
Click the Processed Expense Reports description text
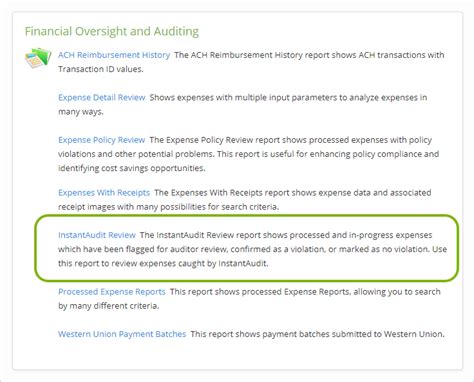point(249,299)
